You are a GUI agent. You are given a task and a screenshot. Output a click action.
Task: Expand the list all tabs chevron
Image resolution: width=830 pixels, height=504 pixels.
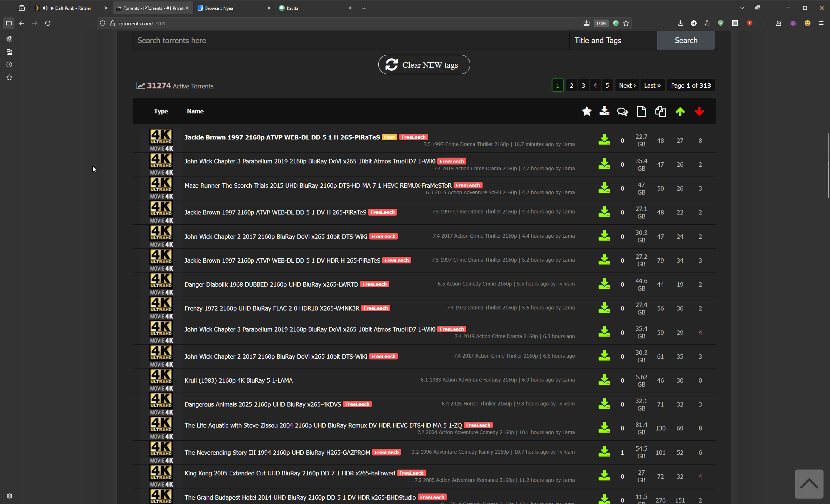click(742, 8)
